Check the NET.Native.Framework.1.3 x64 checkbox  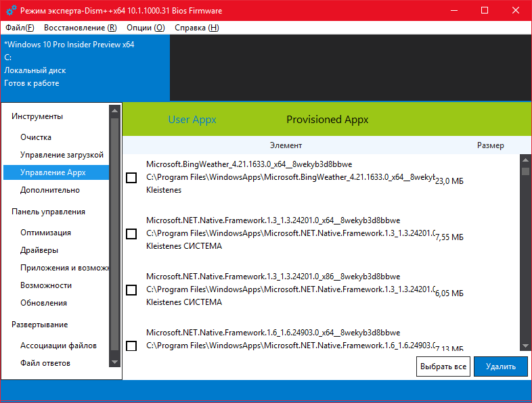point(131,234)
